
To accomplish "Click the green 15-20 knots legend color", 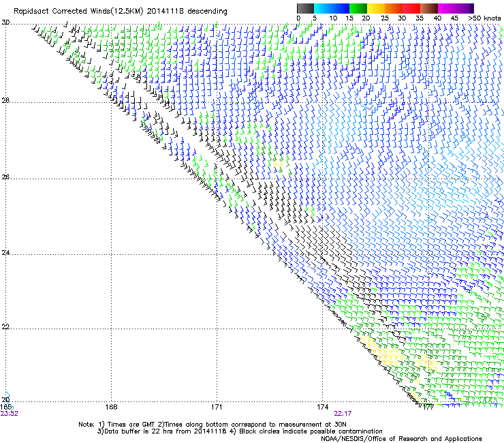I will (x=358, y=8).
